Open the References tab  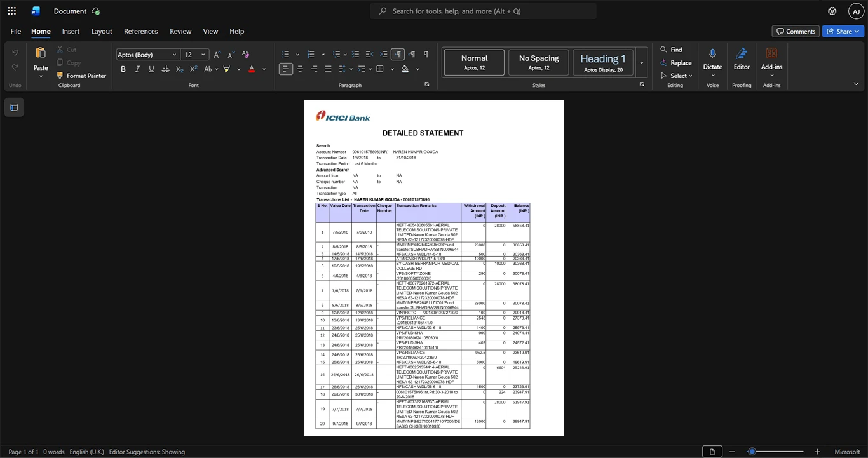140,31
